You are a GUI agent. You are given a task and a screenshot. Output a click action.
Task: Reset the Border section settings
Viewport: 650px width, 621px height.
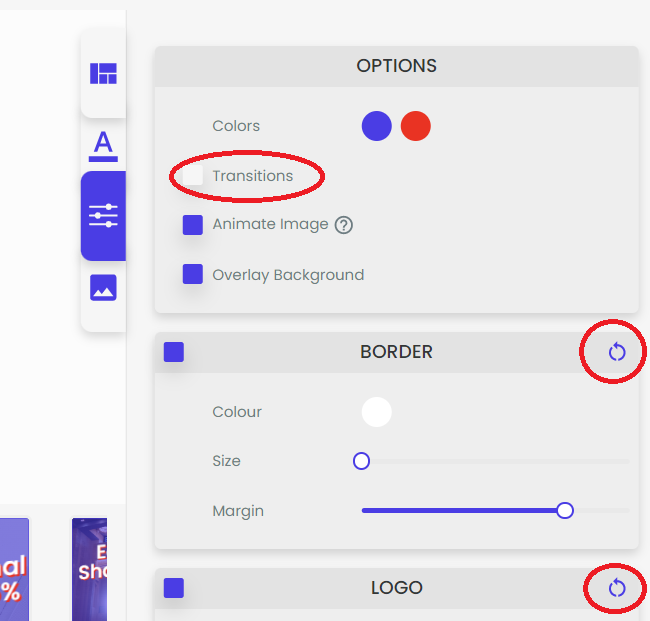point(617,352)
